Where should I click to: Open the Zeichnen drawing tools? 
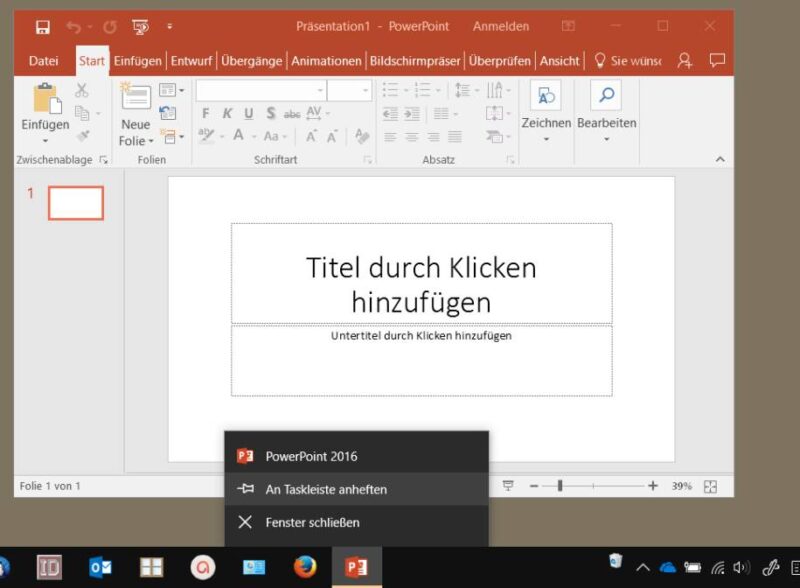(546, 96)
